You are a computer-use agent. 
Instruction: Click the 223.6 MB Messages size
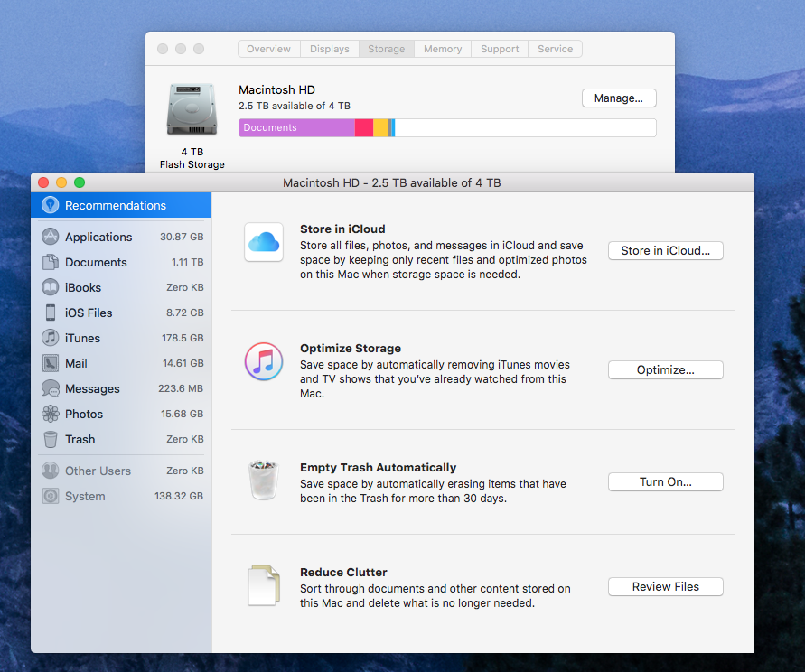tap(181, 388)
